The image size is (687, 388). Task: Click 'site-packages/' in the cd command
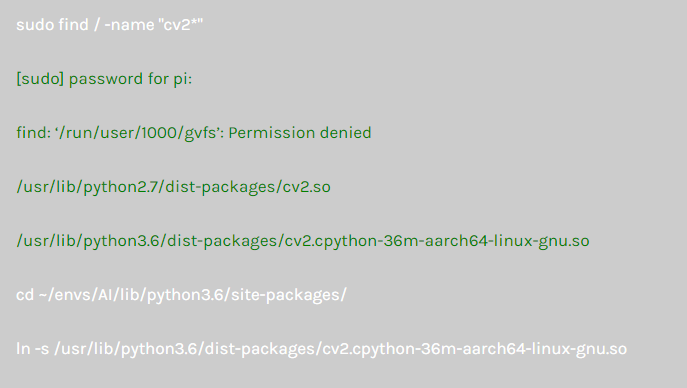(289, 295)
